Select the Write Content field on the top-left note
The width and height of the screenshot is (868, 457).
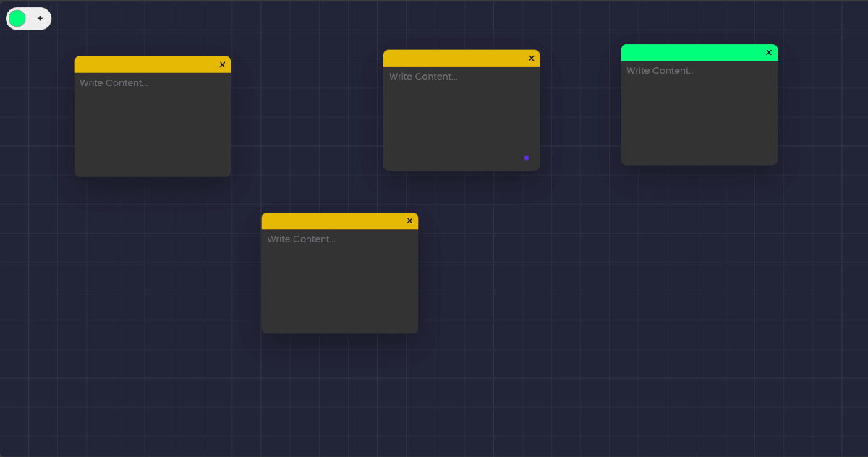click(x=114, y=82)
